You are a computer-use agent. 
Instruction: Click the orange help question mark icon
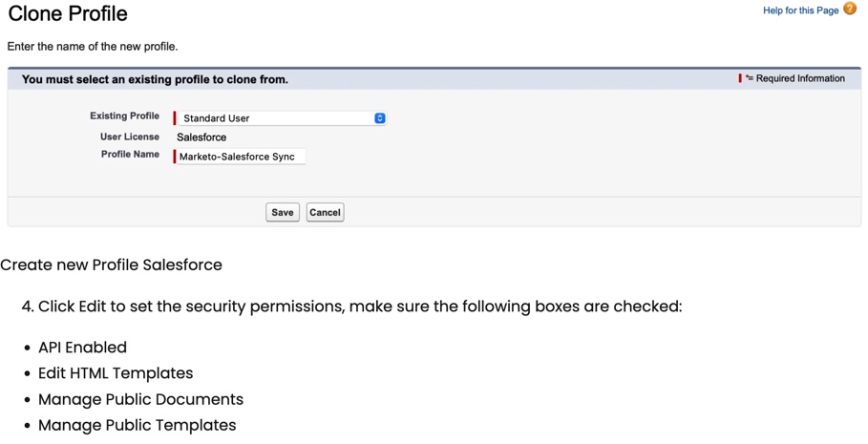pos(850,9)
